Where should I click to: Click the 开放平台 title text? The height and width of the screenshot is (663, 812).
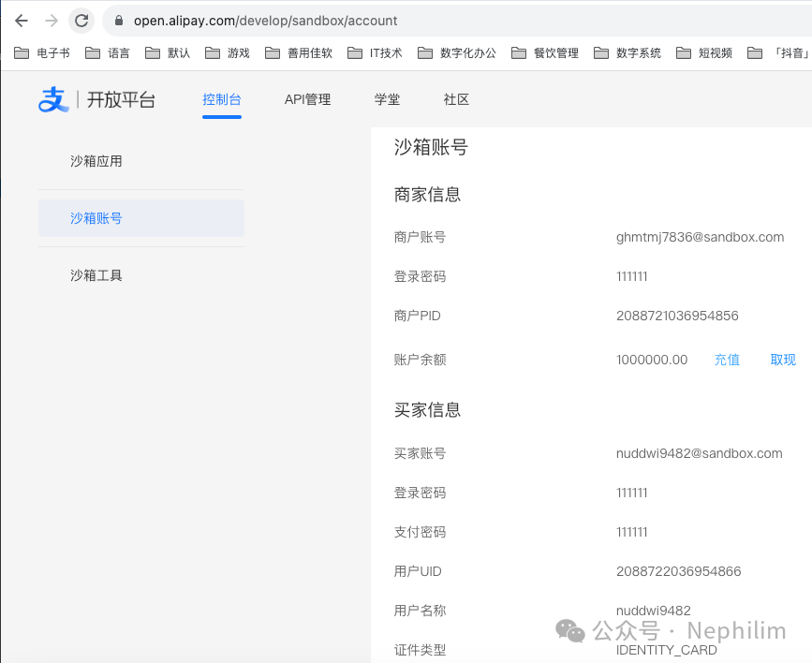tap(121, 99)
